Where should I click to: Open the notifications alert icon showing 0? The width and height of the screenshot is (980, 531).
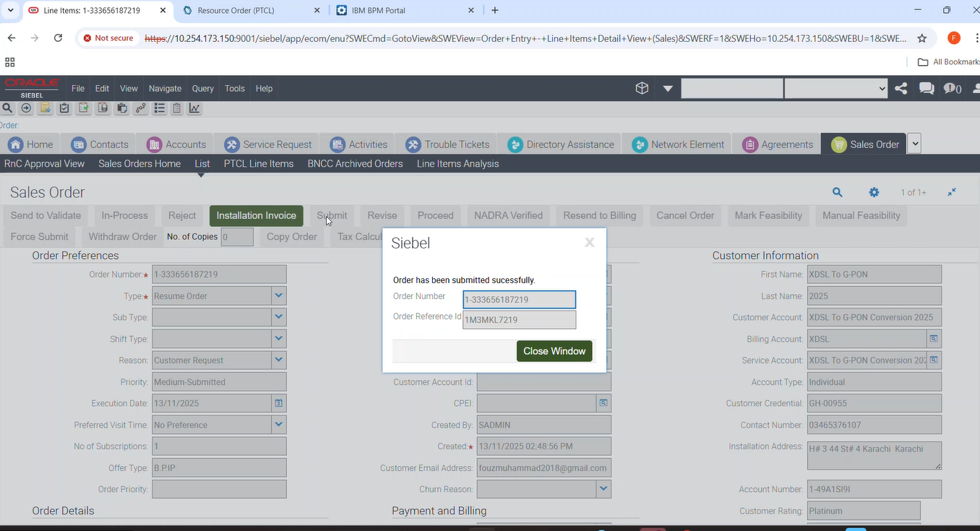pos(953,89)
